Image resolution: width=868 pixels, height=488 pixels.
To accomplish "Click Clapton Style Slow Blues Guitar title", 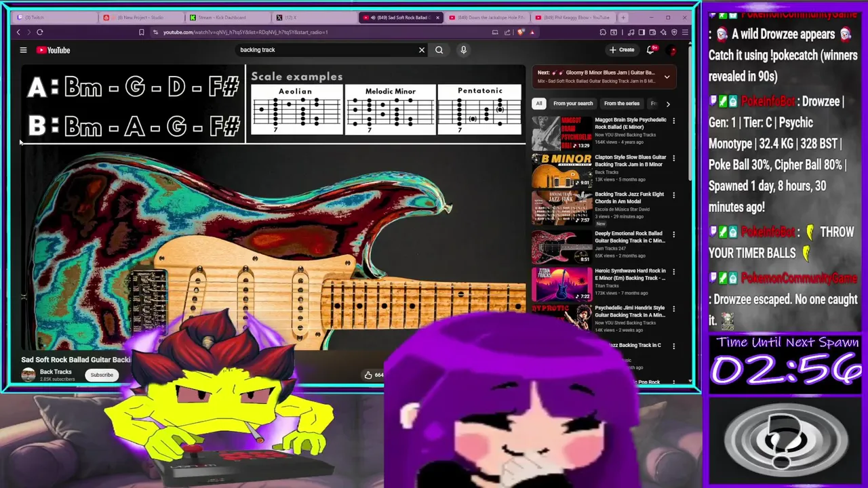I will click(630, 161).
